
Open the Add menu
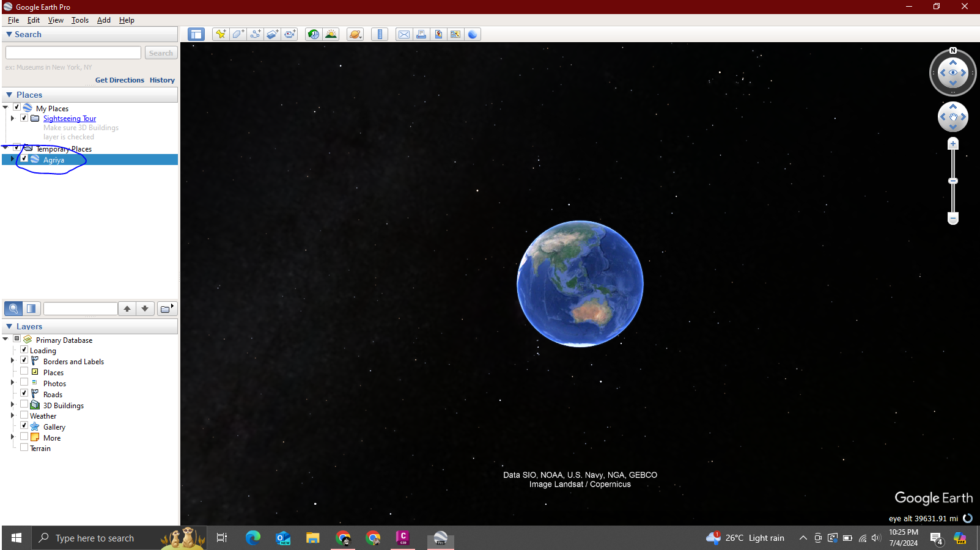pyautogui.click(x=103, y=20)
